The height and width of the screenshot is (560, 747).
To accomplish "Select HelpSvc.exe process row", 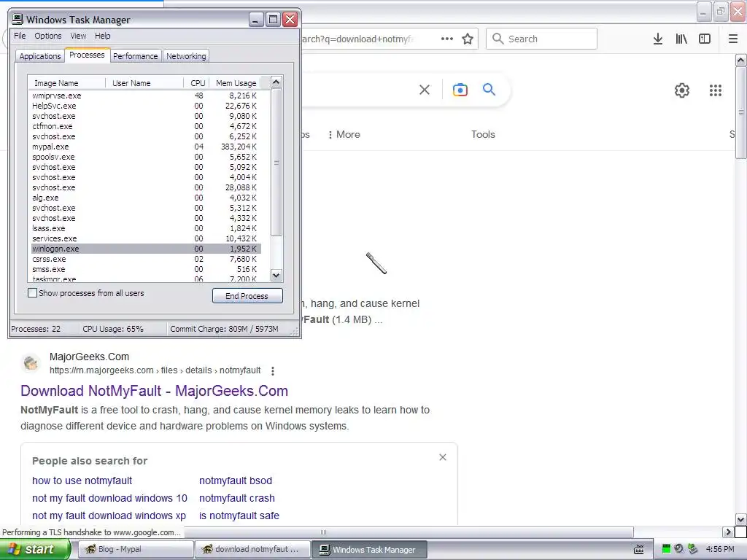I will pyautogui.click(x=145, y=106).
